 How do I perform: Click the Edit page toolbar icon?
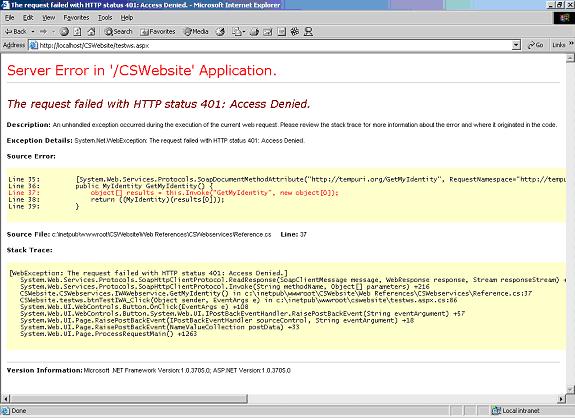click(x=268, y=32)
